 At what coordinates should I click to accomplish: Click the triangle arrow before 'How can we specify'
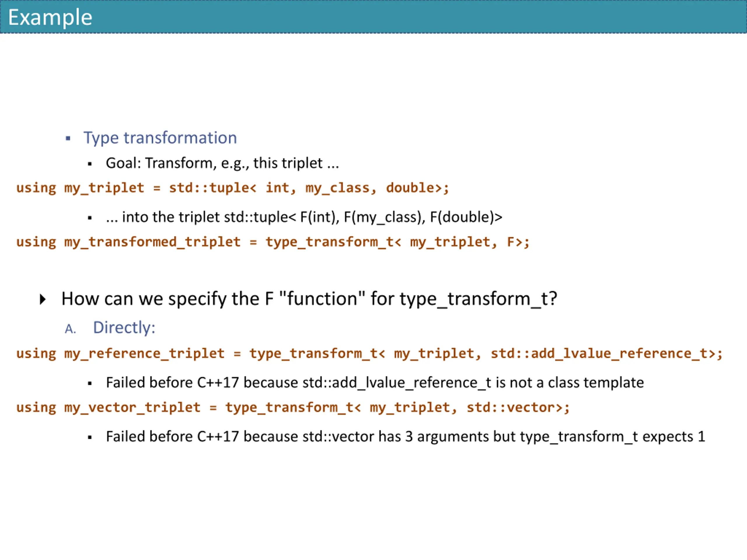point(43,299)
